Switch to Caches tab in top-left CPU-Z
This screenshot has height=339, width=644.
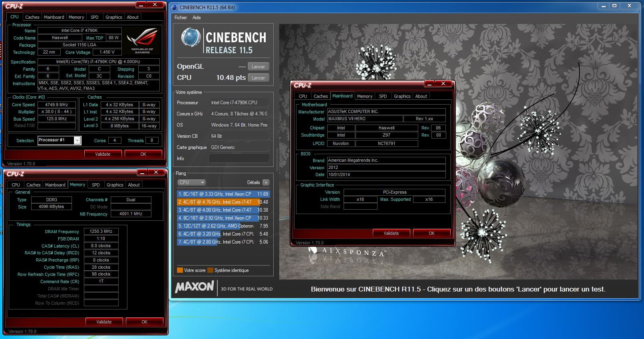(32, 17)
